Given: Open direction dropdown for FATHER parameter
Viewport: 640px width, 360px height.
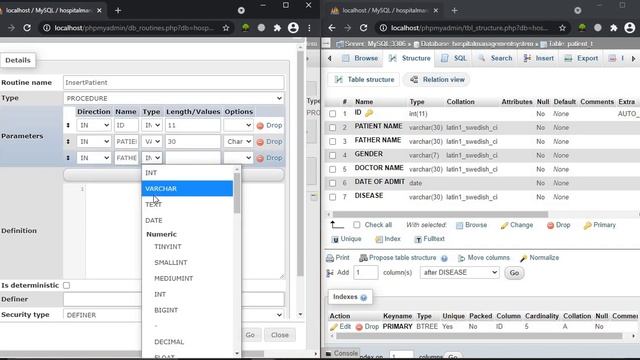Looking at the screenshot, I should [93, 158].
